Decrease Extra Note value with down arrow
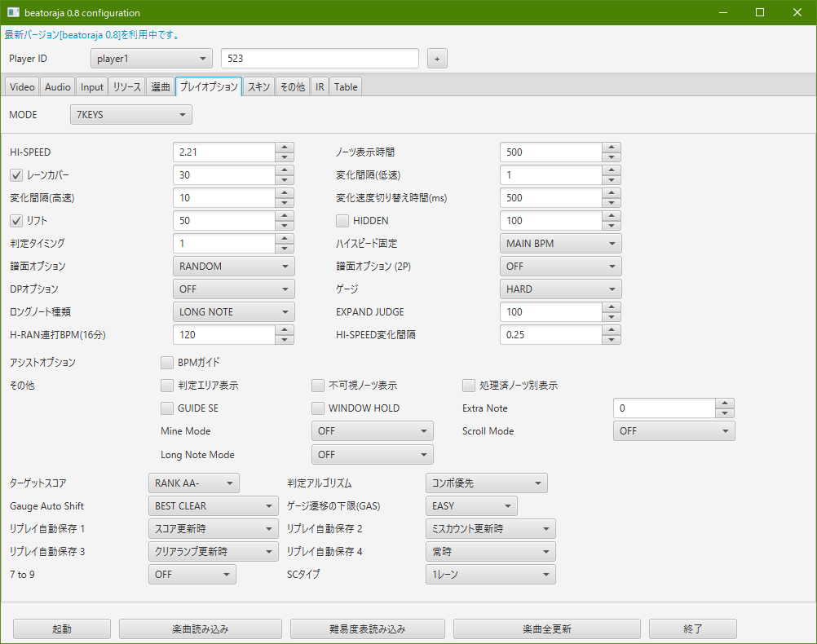The image size is (817, 644). [725, 413]
